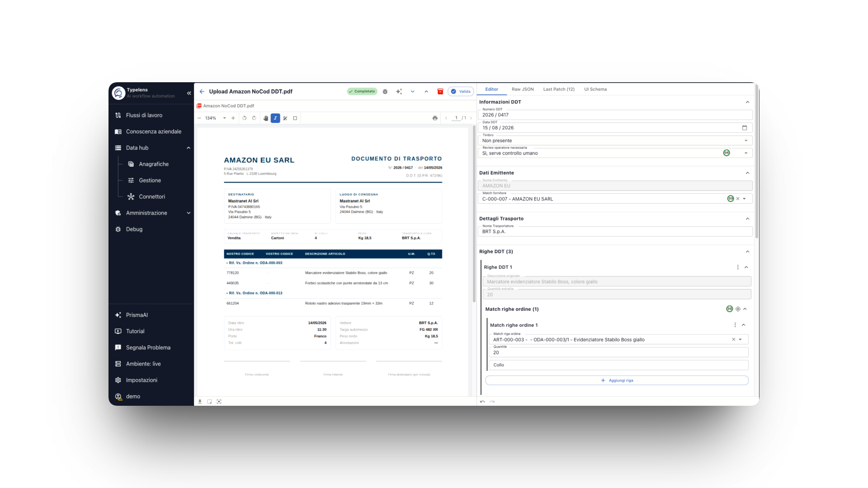Click the red archive box icon
The image size is (868, 488).
440,91
